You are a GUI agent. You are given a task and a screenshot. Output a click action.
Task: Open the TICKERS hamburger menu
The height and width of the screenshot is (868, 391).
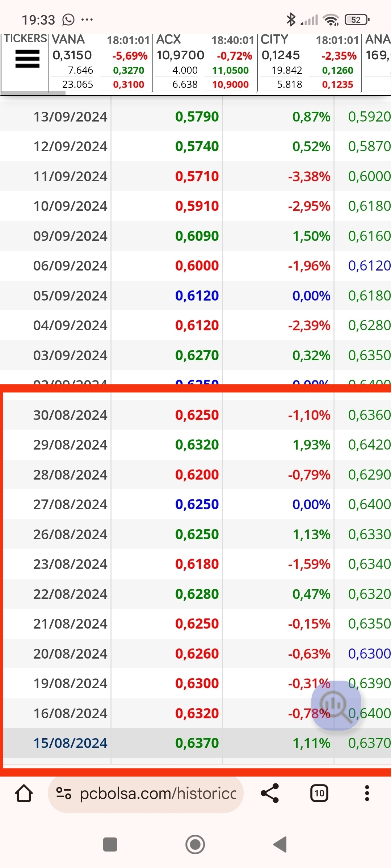pos(27,59)
